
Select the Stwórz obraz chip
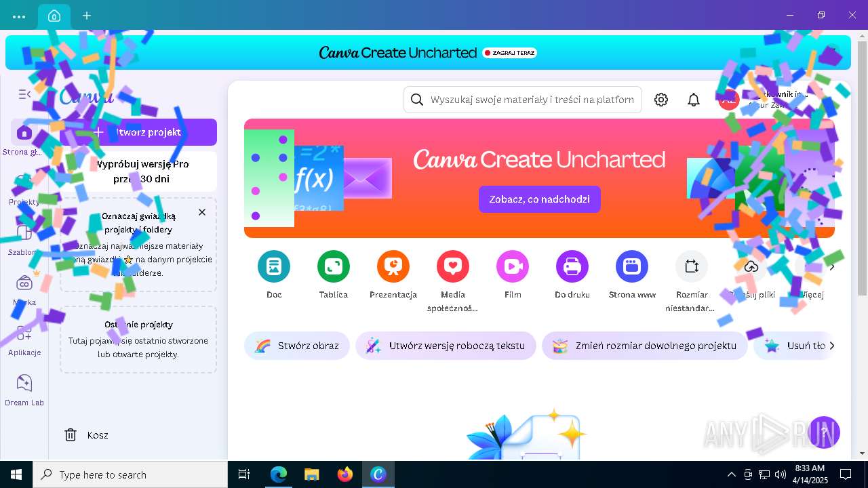point(297,346)
